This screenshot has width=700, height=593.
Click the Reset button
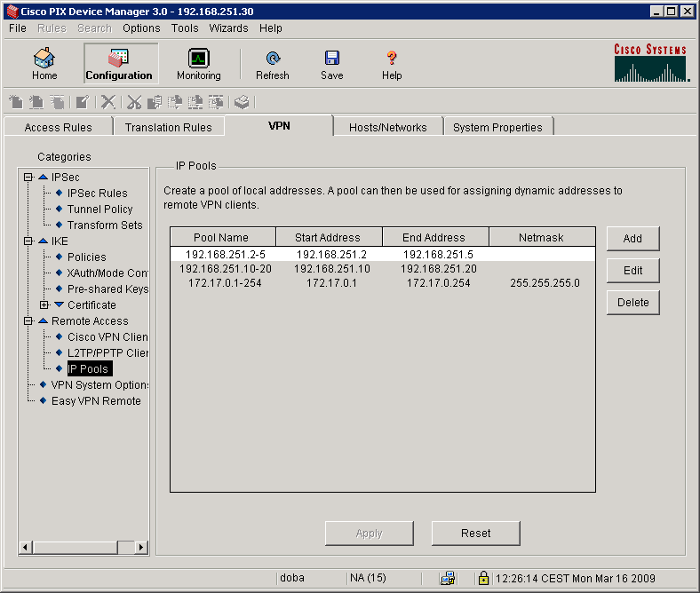tap(475, 534)
